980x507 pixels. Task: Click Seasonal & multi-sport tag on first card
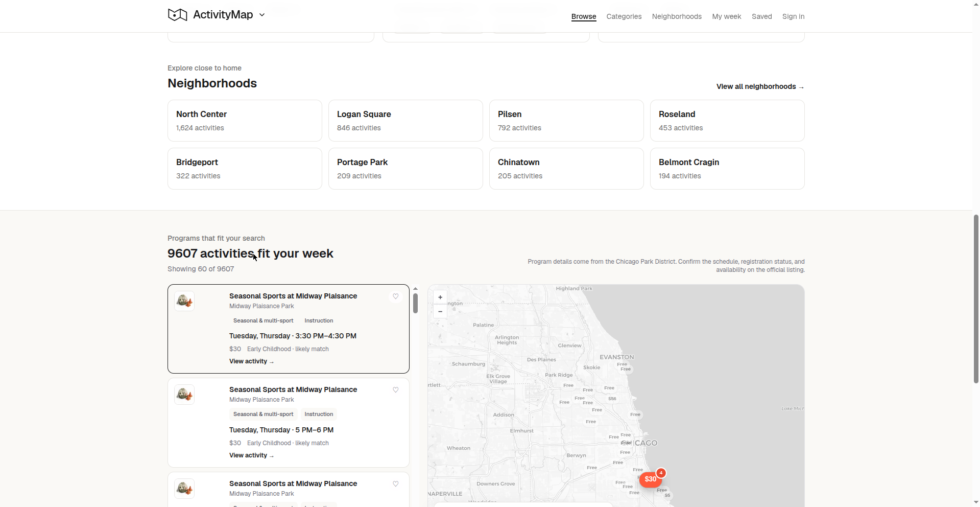pyautogui.click(x=264, y=320)
